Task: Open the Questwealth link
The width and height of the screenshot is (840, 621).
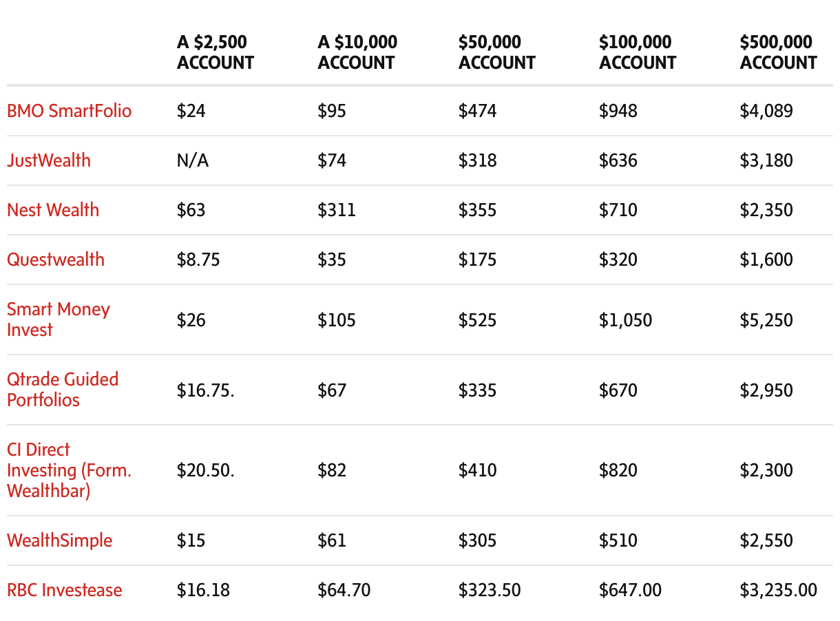Action: pos(56,260)
